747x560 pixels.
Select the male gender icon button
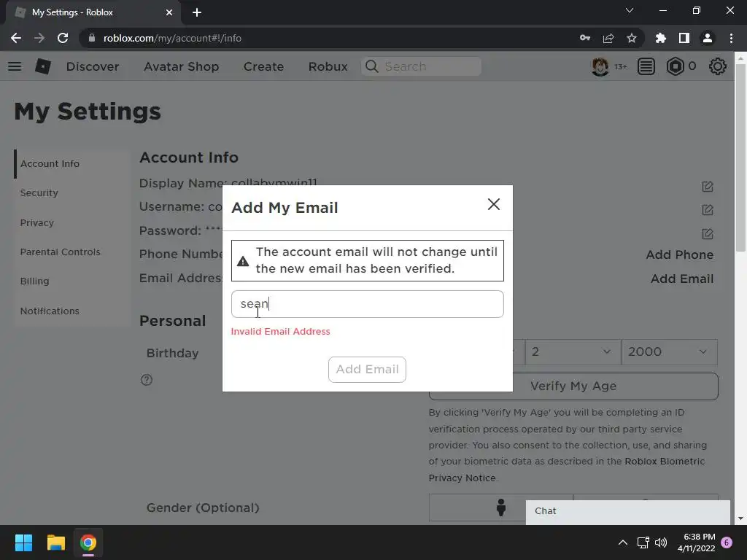[500, 507]
